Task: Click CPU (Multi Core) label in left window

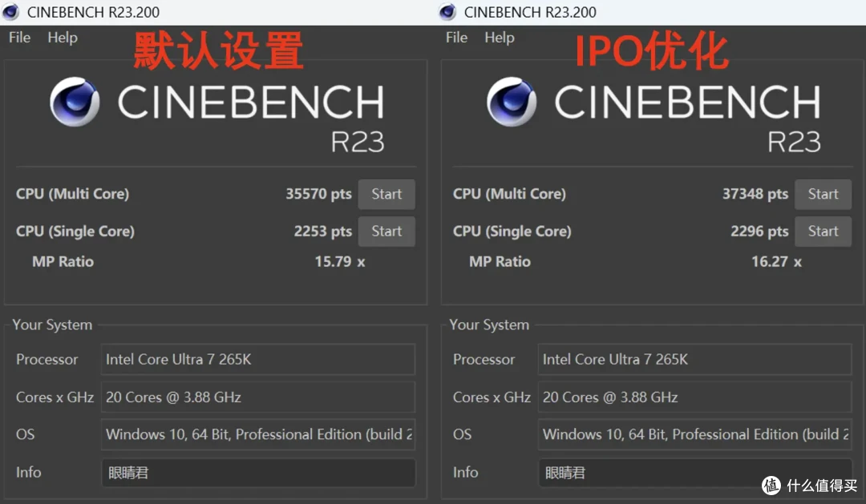Action: (72, 195)
